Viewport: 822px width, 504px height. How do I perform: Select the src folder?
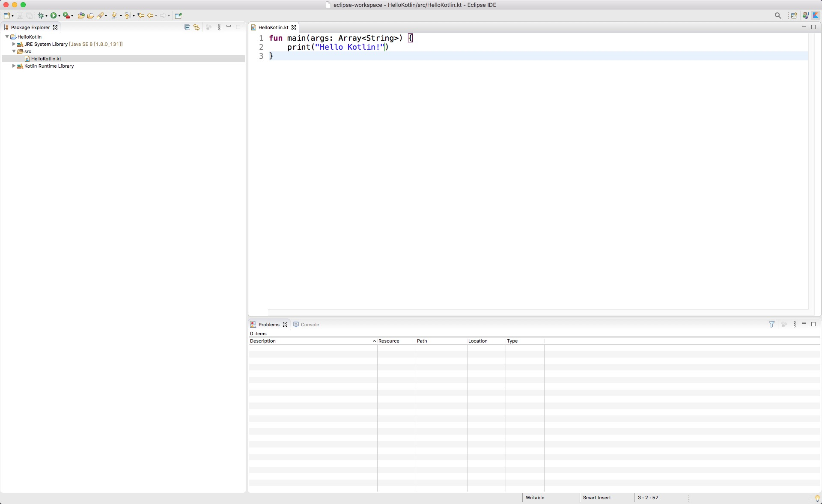pyautogui.click(x=28, y=51)
